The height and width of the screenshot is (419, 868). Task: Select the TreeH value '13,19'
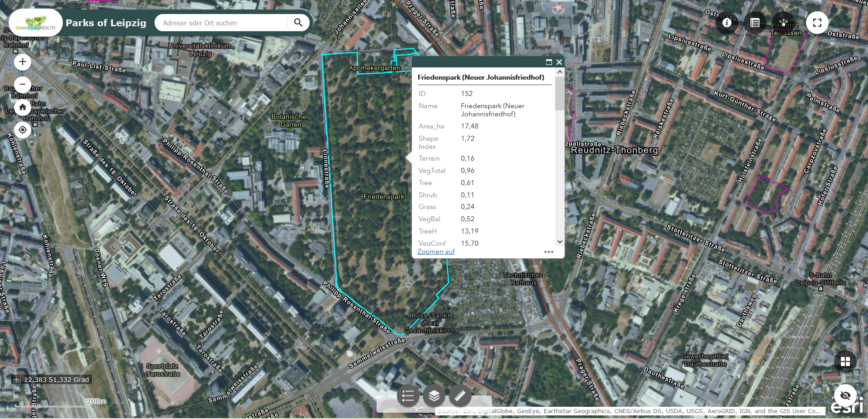[470, 231]
